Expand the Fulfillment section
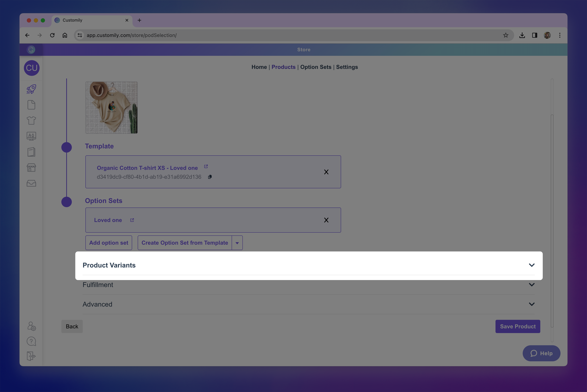Viewport: 587px width, 392px height. click(x=532, y=285)
